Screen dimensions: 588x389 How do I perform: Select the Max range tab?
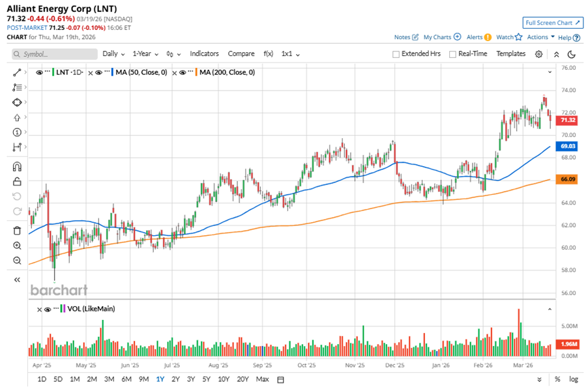262,379
